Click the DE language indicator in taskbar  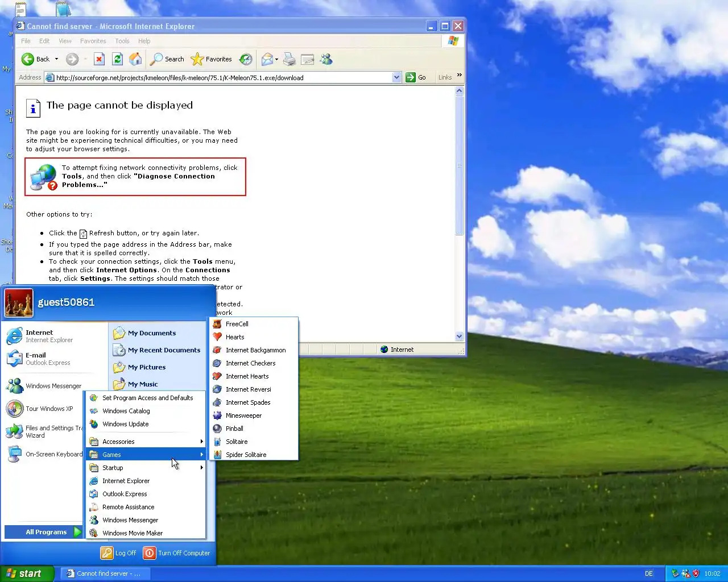pos(649,573)
